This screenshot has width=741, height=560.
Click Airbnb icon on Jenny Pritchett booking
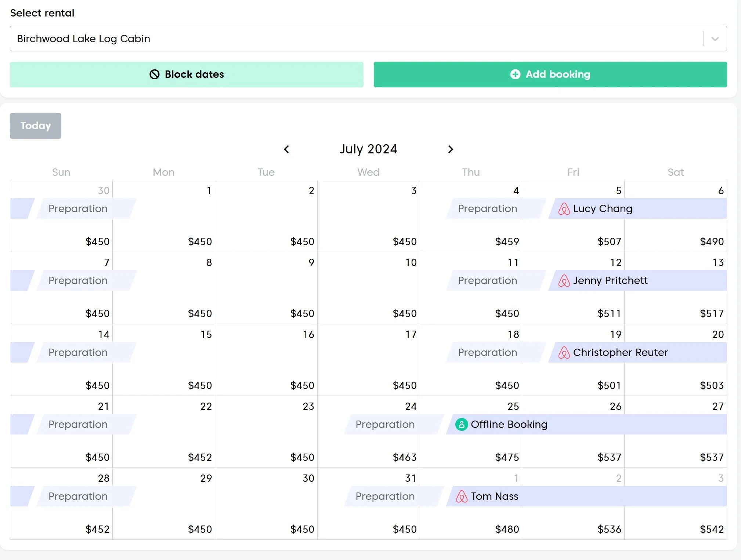coord(564,281)
